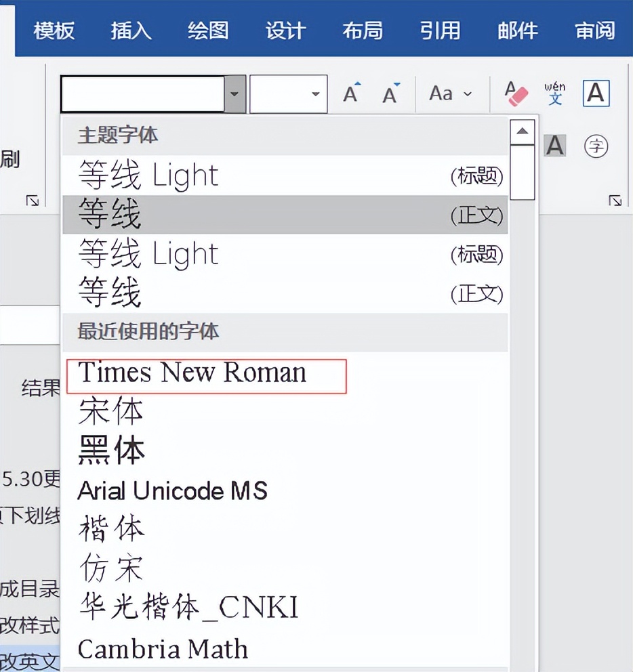The height and width of the screenshot is (672, 633).
Task: Click the Grow Font icon
Action: pos(350,93)
